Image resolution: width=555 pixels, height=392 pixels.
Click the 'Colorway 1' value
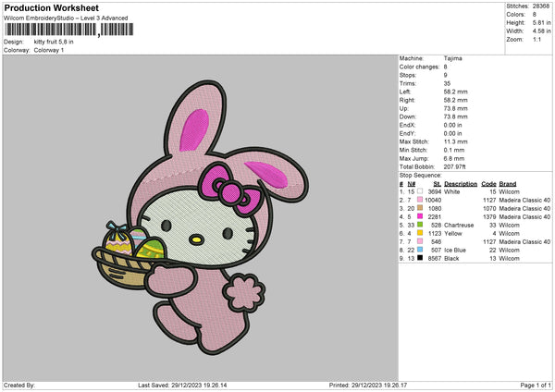tap(49, 50)
